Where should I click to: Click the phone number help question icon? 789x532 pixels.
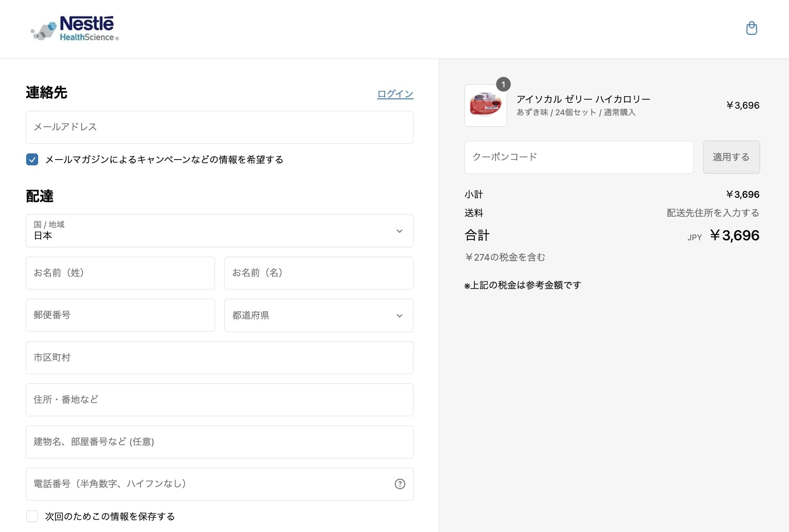[400, 484]
